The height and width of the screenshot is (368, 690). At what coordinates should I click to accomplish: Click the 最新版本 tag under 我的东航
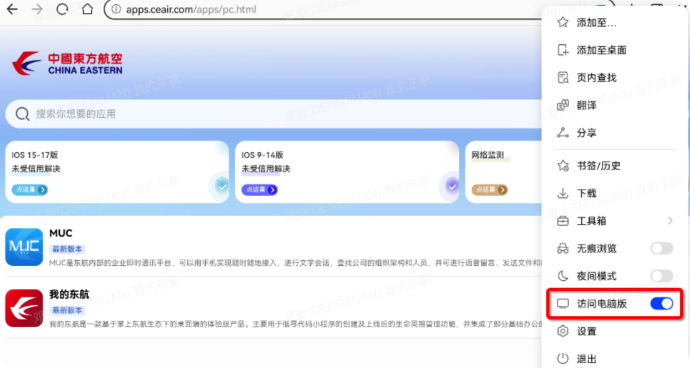(67, 310)
